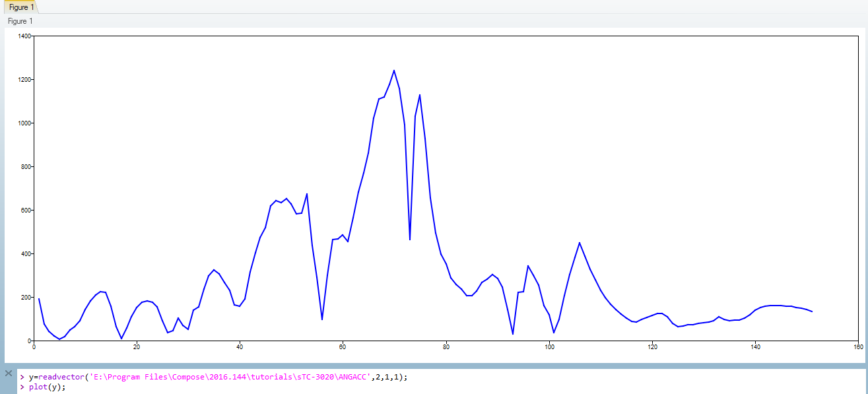Select the blue curve's highest peak near 1240
868x394 pixels.
pos(394,71)
